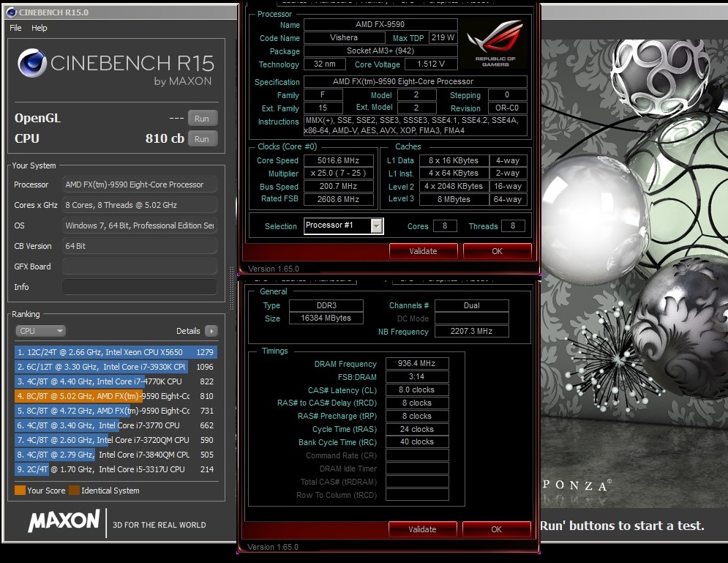Click the Package value Socket AM3+ (942)
The image size is (728, 563).
[380, 51]
